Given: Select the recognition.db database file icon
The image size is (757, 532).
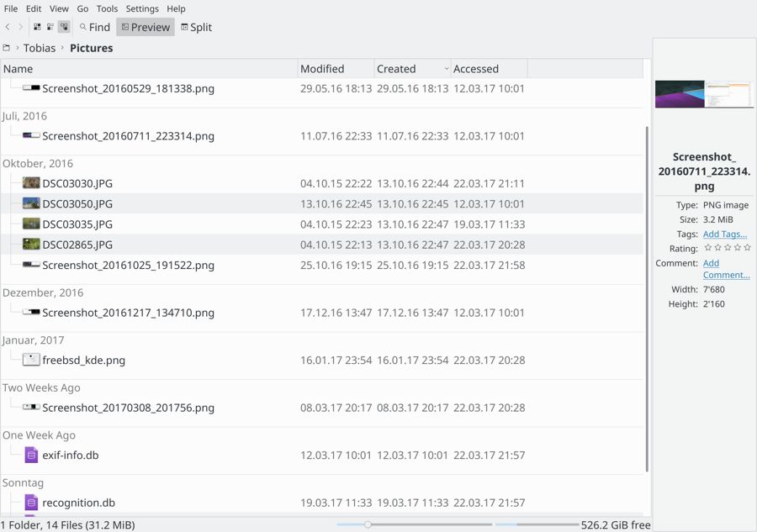Looking at the screenshot, I should (x=31, y=503).
